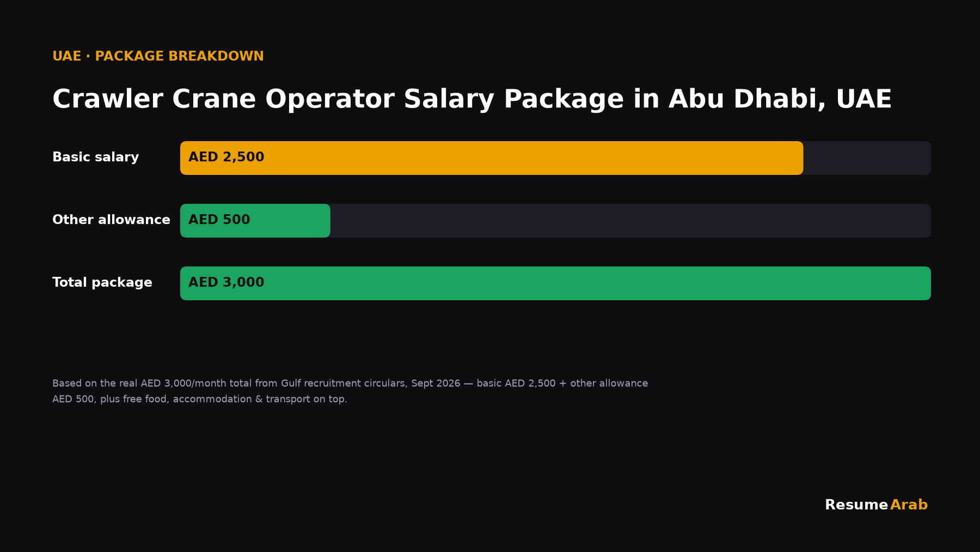Click the AED 3,000 value text
Screen dimensions: 980x552
coord(226,282)
